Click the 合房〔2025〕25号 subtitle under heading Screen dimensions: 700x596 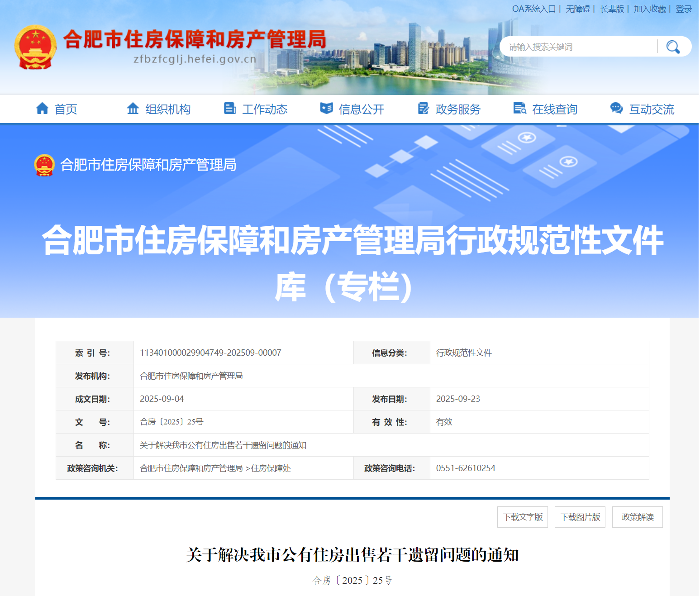[x=352, y=580]
